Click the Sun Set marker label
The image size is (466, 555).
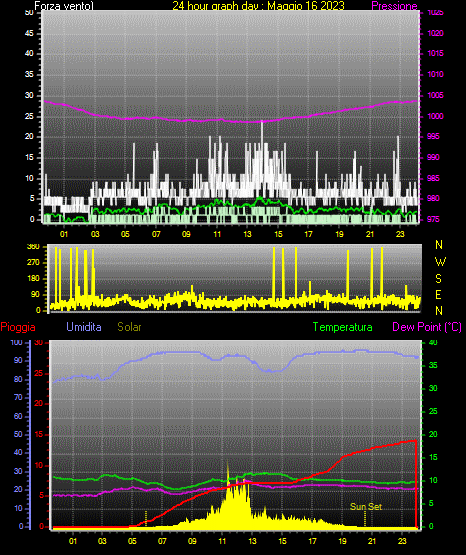tap(366, 507)
